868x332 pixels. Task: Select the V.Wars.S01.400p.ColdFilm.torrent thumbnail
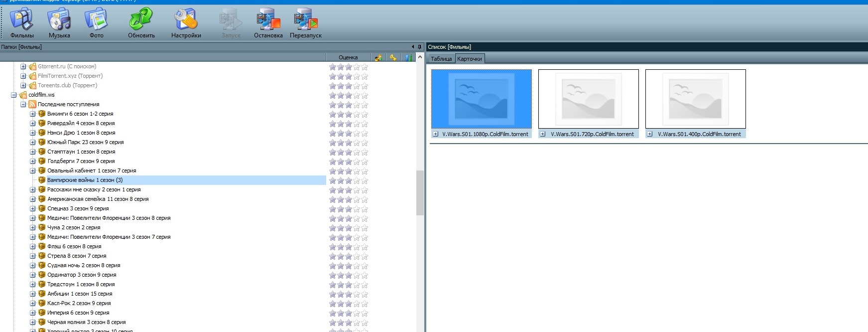[x=695, y=99]
